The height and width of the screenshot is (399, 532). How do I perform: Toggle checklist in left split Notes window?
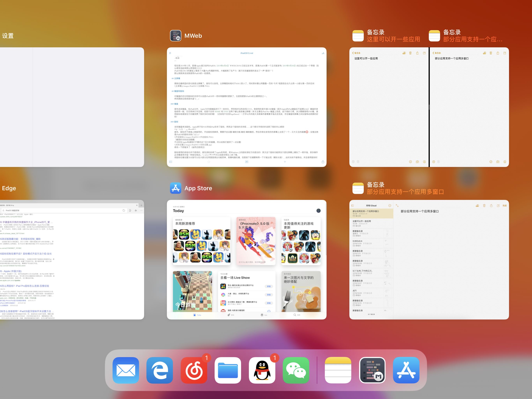(410, 162)
